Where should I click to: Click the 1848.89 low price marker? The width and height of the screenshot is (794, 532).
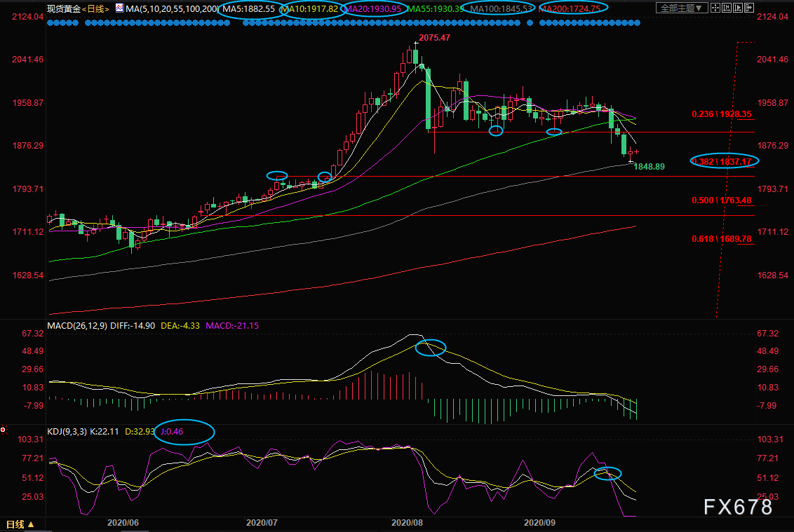click(x=649, y=166)
